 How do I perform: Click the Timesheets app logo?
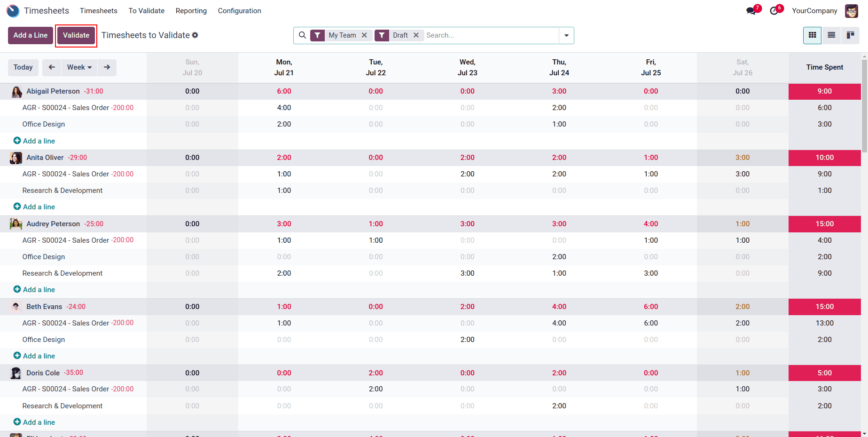pyautogui.click(x=13, y=10)
